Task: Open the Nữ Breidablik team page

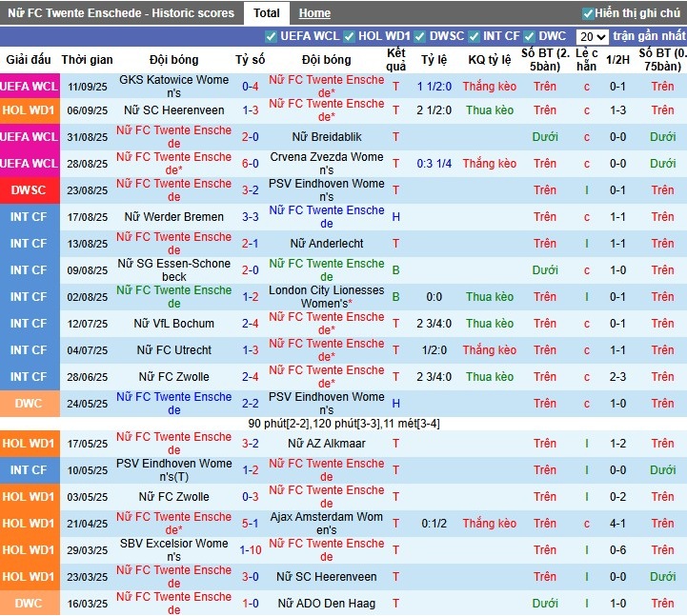Action: [x=326, y=137]
